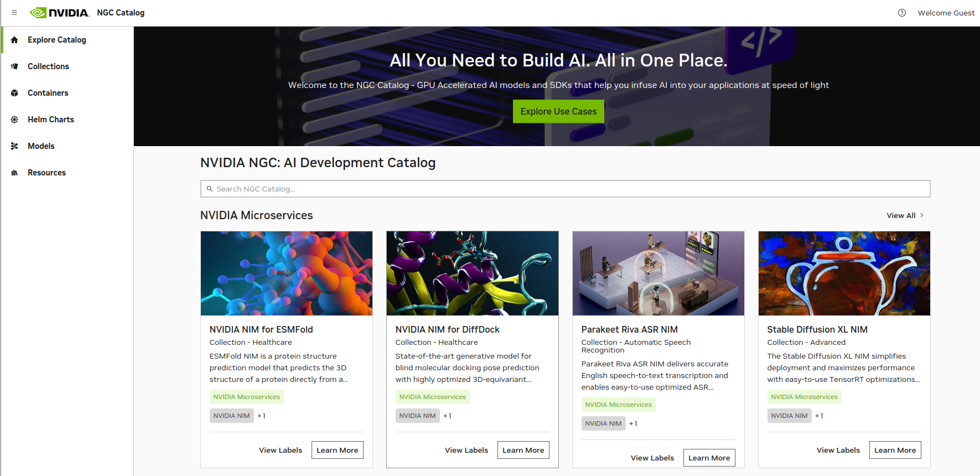This screenshot has height=476, width=980.
Task: Expand +1 labels on Stable Diffusion card
Action: point(819,416)
